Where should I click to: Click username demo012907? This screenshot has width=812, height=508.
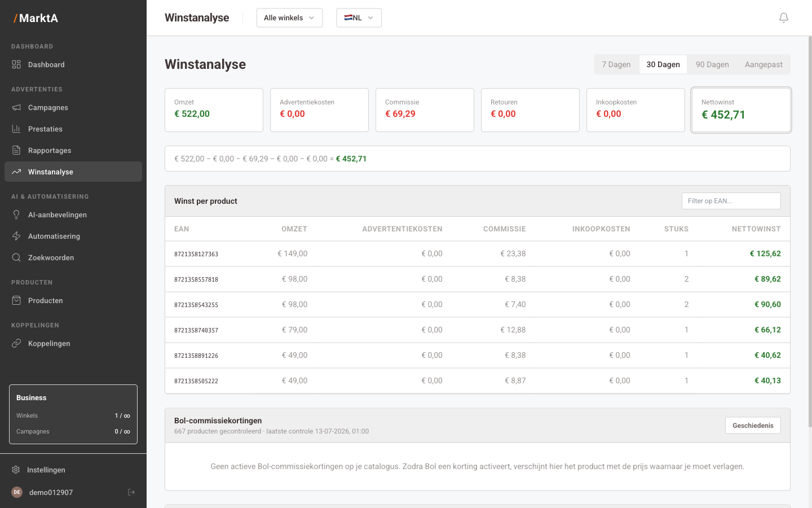pyautogui.click(x=51, y=492)
